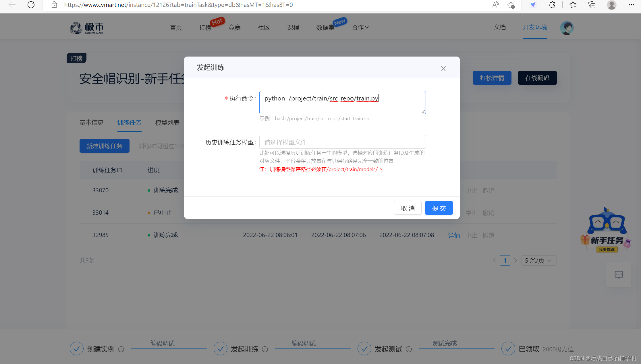This screenshot has height=364, width=641.
Task: Add page to favorites star icon
Action: tap(511, 5)
